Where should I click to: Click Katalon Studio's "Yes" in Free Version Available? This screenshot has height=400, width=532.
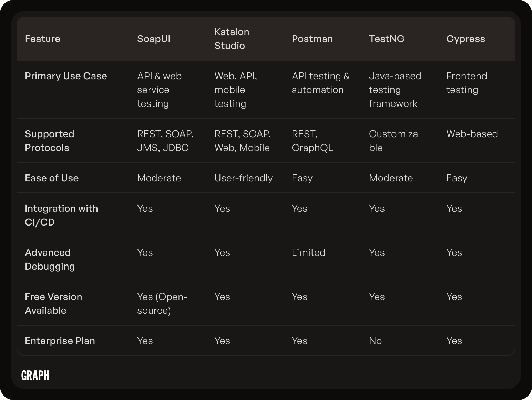coord(222,297)
